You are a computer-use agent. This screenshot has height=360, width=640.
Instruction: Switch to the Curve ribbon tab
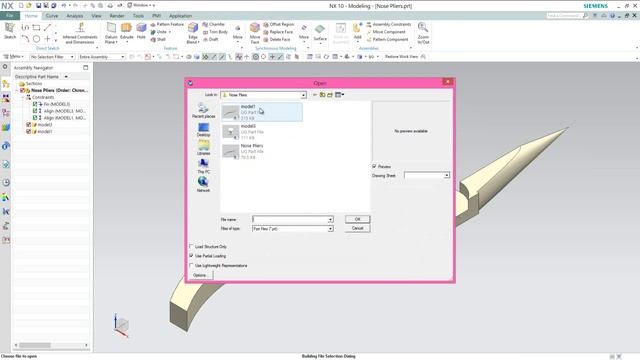pos(52,16)
